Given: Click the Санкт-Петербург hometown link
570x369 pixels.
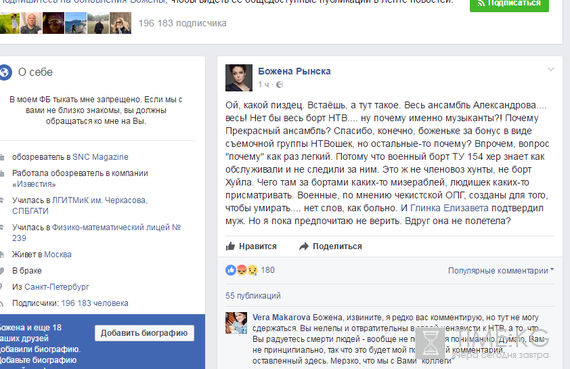Looking at the screenshot, I should click(x=57, y=287).
